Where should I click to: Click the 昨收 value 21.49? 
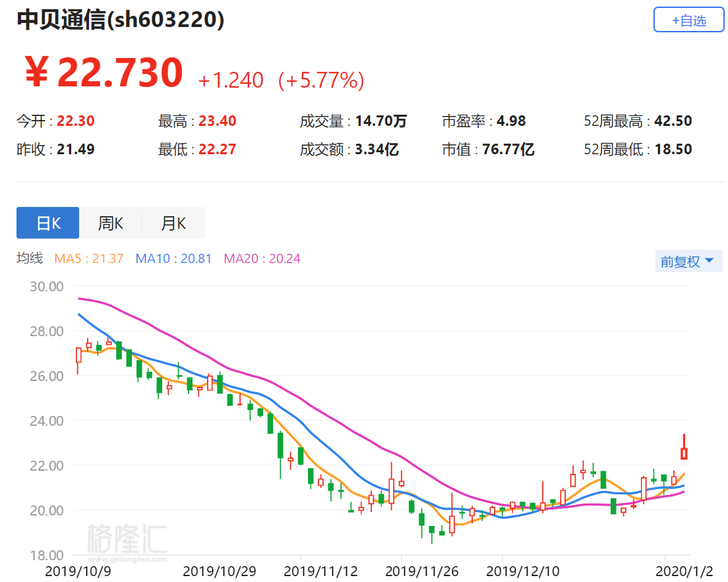(x=76, y=150)
